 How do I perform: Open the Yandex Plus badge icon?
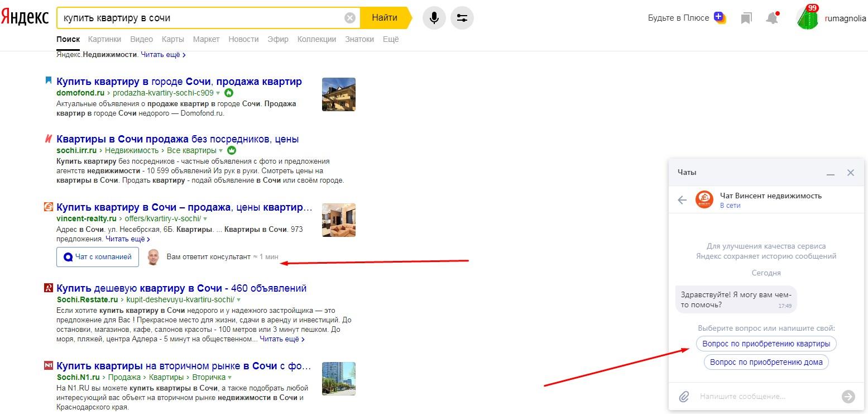coord(720,17)
